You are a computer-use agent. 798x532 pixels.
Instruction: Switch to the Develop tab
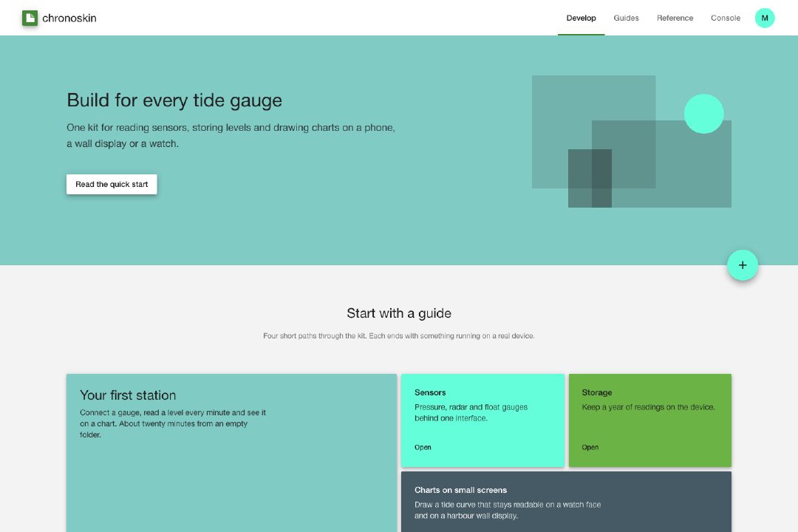pos(582,18)
